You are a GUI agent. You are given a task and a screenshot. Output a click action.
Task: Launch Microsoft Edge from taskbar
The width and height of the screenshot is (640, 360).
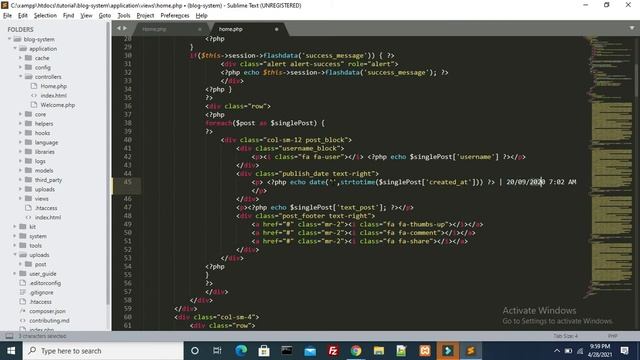point(241,351)
